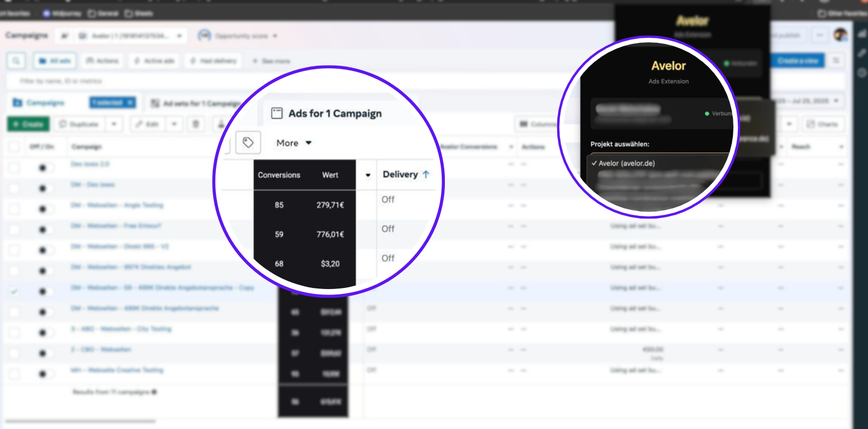Screen dimensions: 868x429
Task: Click the Wert column header
Action: [x=330, y=175]
